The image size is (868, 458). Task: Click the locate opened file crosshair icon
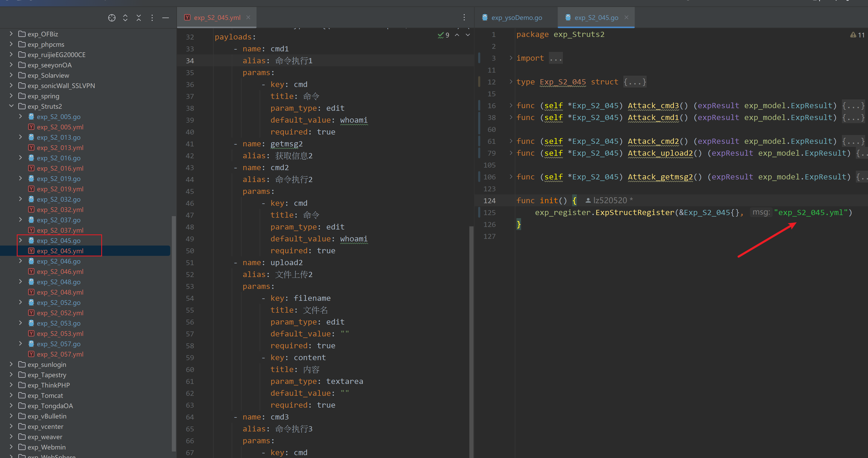112,18
